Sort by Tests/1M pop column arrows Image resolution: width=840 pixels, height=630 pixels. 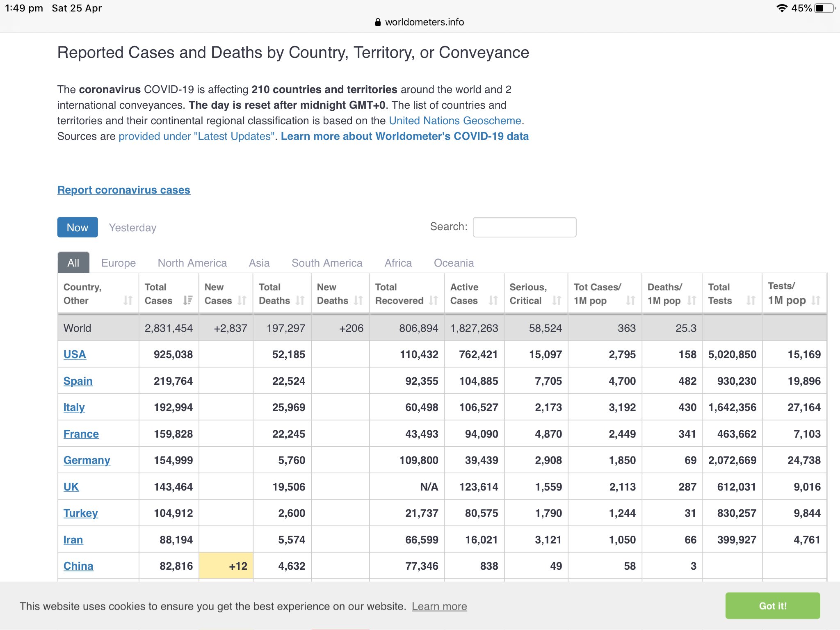[x=816, y=301]
